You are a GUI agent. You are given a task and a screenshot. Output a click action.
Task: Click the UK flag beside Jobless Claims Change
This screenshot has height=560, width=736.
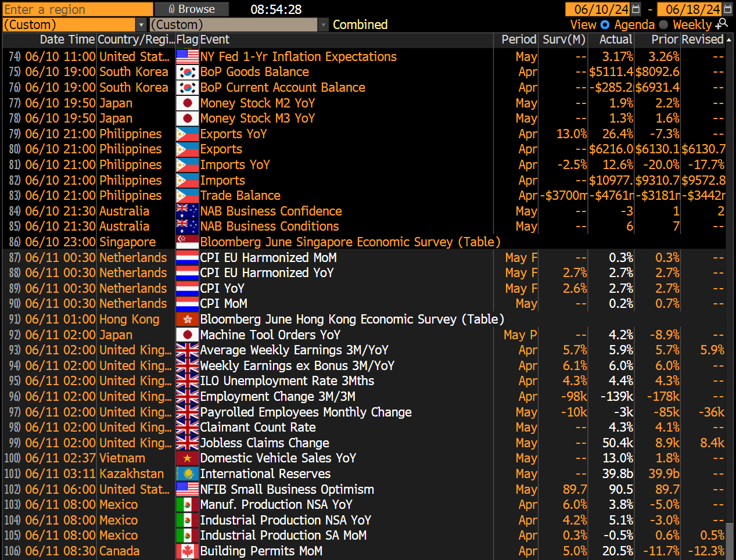[x=187, y=443]
